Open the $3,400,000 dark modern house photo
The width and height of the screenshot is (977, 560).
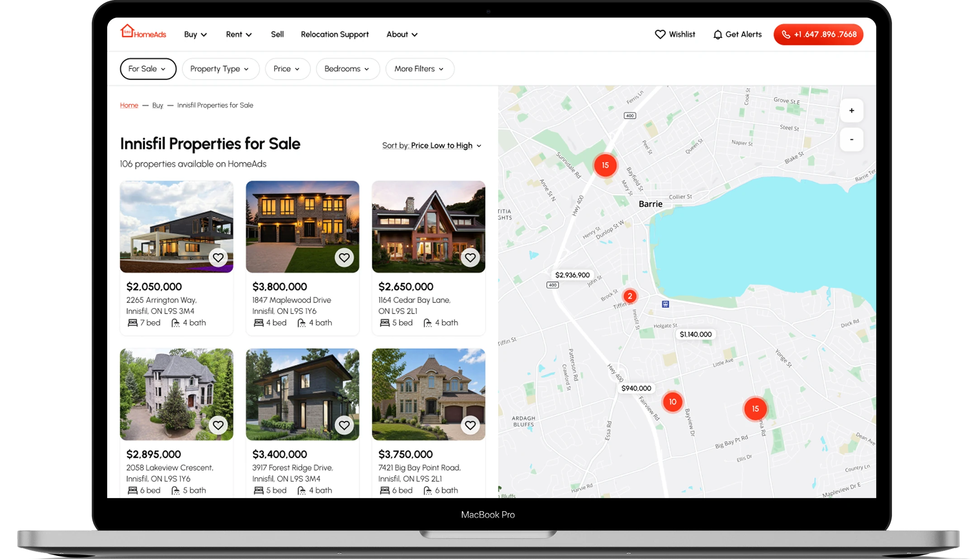303,394
